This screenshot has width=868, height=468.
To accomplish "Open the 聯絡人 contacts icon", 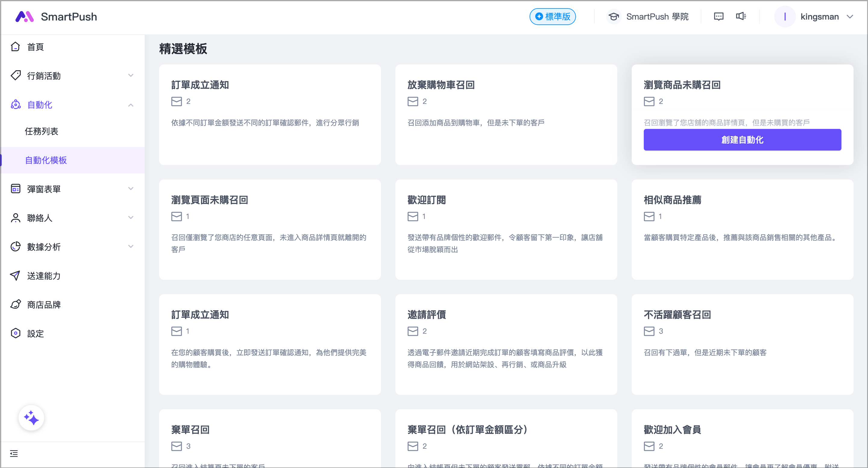I will [x=15, y=218].
